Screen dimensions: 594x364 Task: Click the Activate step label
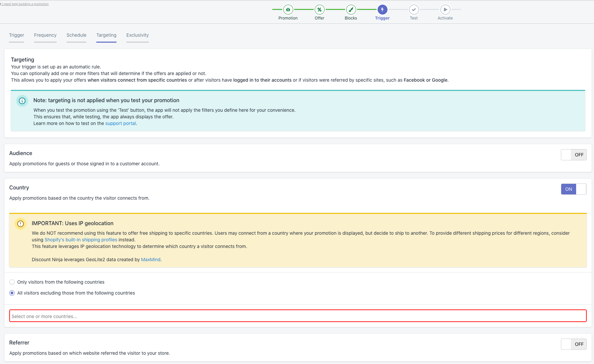(445, 18)
